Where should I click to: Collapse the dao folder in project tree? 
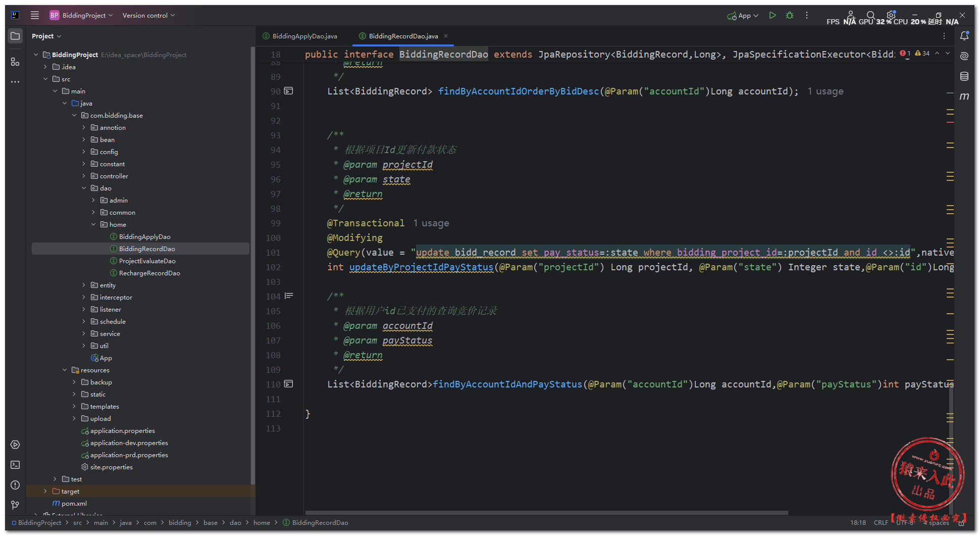(84, 188)
